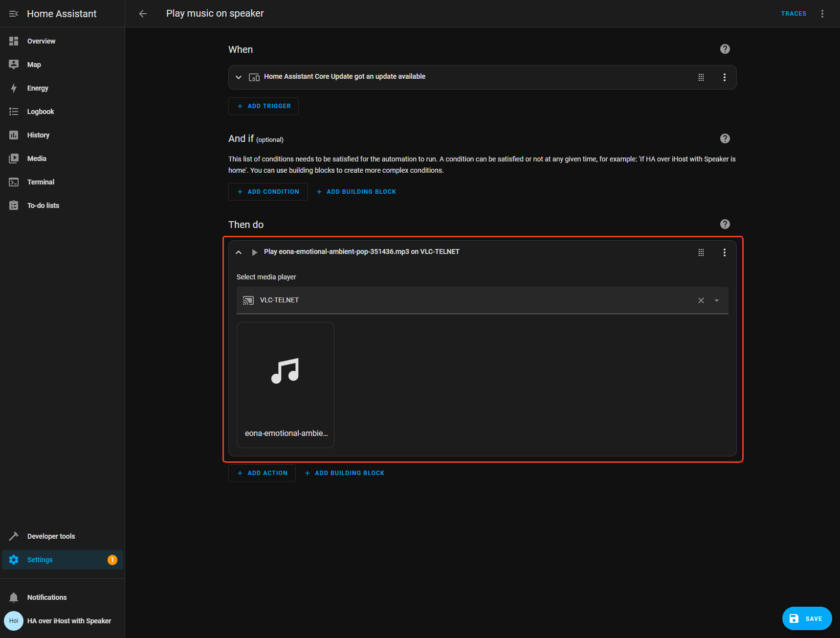Click the drag handle on the trigger row

click(x=701, y=77)
